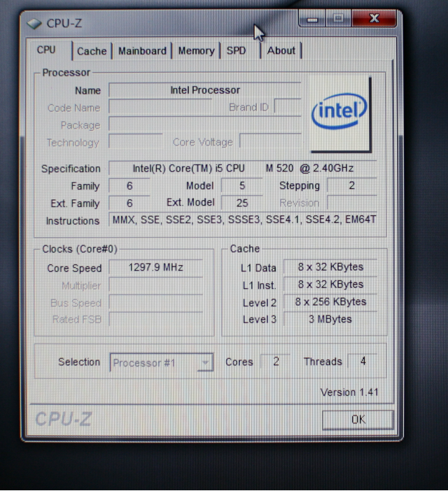Click the Intel logo image

click(340, 114)
